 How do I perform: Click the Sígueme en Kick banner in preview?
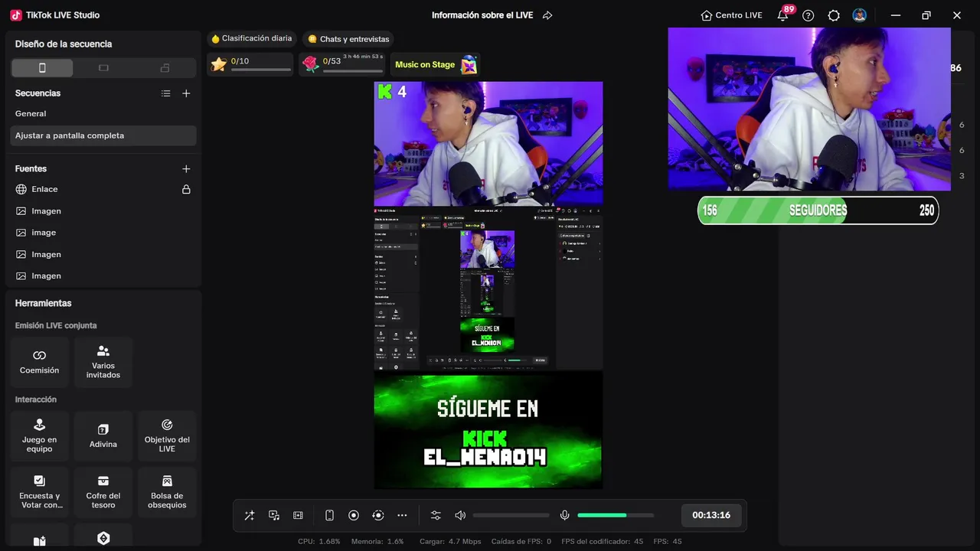click(x=488, y=431)
